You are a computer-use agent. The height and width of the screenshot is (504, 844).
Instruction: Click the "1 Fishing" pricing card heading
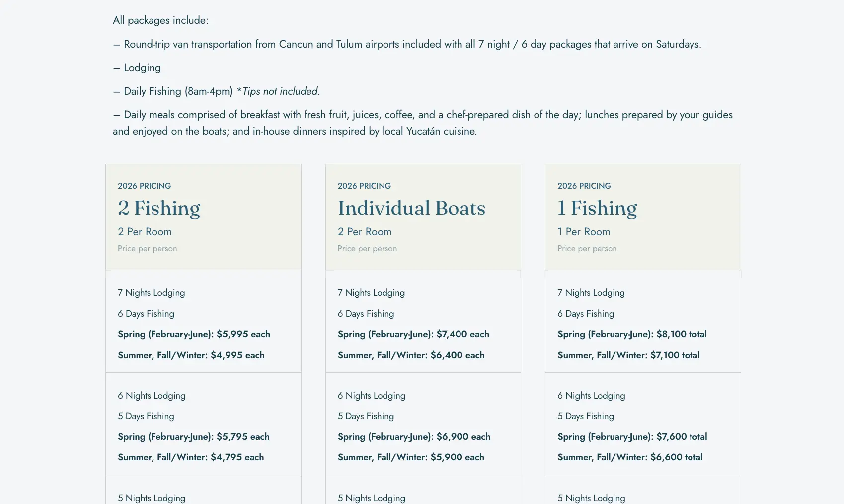point(597,208)
